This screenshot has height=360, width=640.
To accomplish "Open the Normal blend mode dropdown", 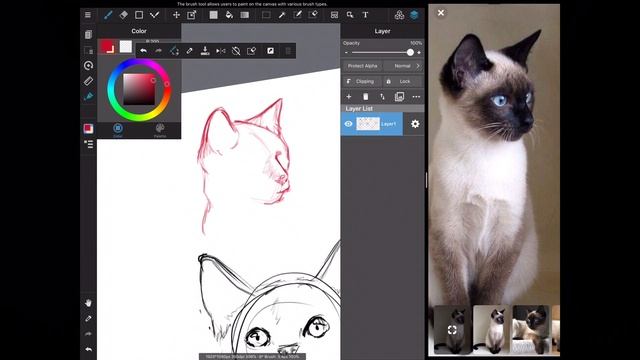I will click(404, 66).
